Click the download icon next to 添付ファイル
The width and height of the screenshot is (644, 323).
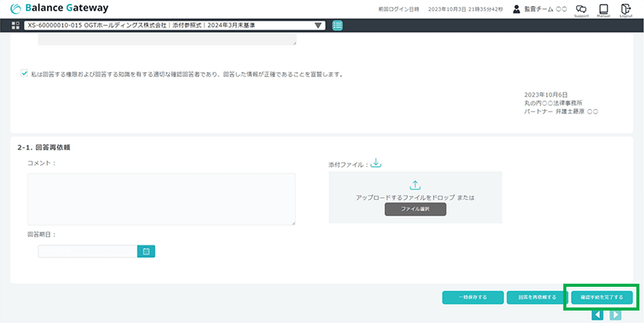[x=377, y=163]
